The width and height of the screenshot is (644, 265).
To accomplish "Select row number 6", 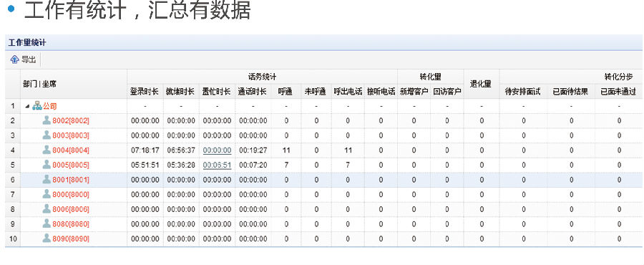I will pos(12,180).
